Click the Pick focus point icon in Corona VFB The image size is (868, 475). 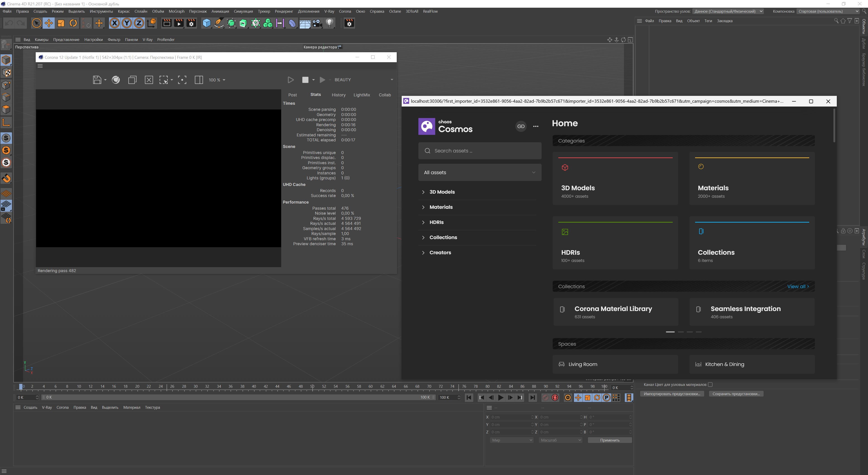[x=182, y=80]
